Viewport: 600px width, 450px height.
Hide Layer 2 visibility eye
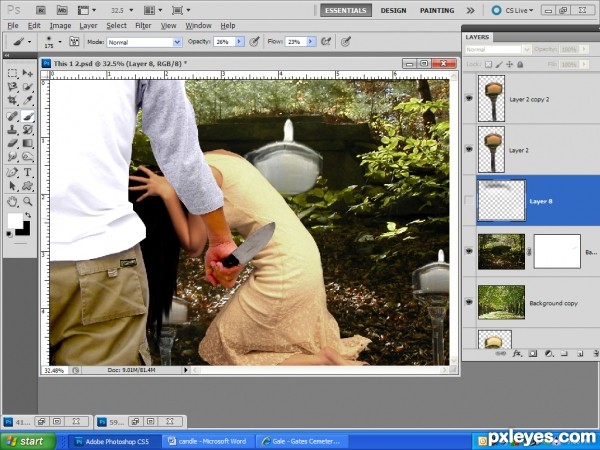pyautogui.click(x=469, y=149)
